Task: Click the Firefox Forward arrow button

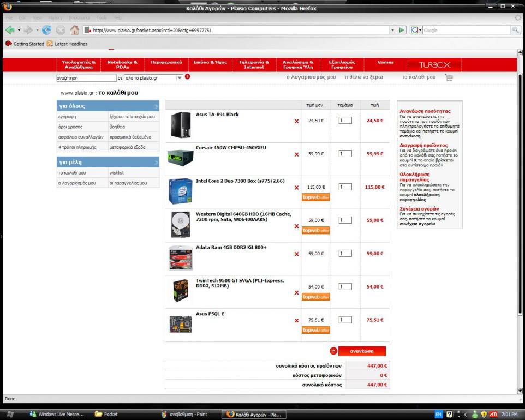Action: (28, 30)
